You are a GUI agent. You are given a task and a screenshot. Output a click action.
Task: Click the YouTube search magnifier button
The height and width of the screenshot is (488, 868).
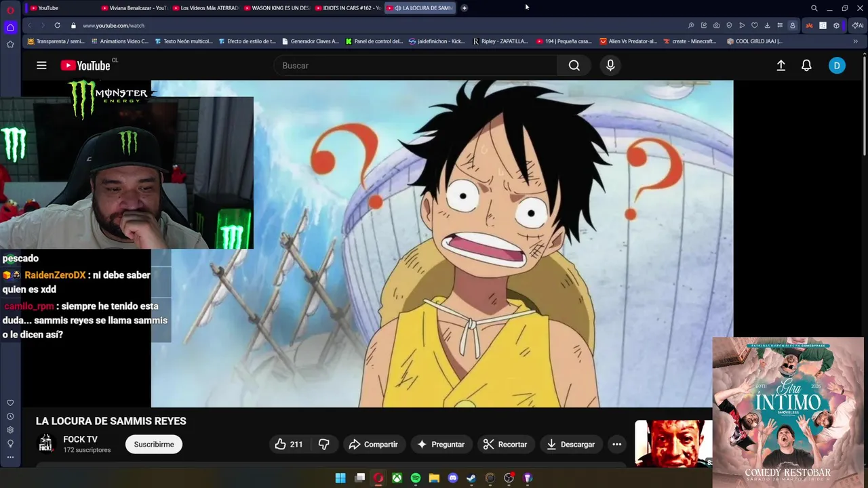(x=574, y=65)
